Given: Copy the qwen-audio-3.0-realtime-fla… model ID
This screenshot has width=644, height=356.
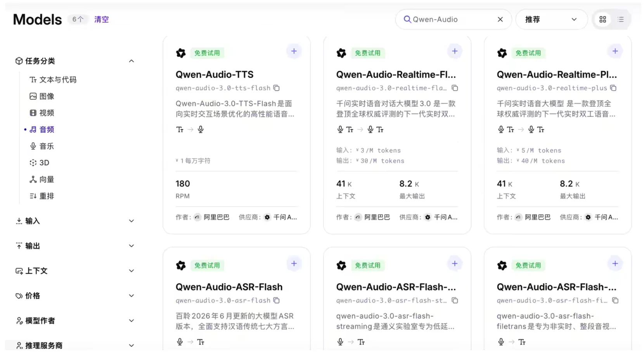Looking at the screenshot, I should 455,88.
